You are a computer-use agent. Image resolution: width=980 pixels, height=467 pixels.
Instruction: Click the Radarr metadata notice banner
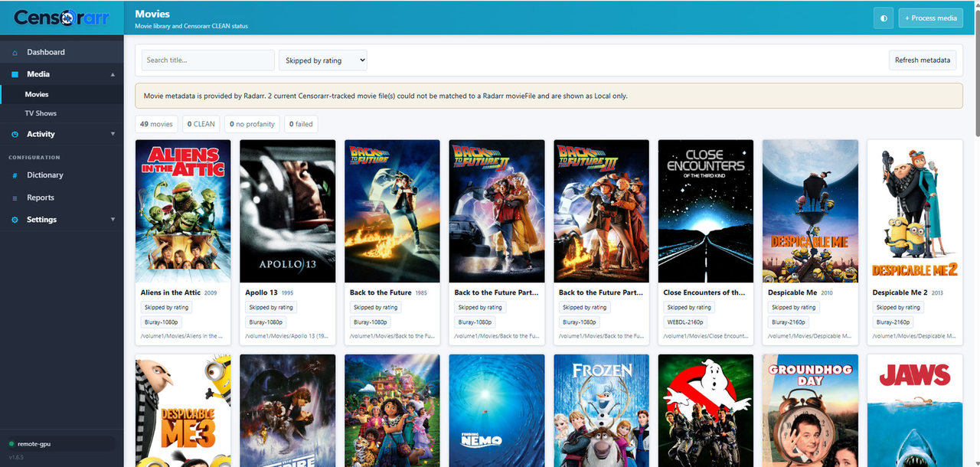click(x=549, y=96)
